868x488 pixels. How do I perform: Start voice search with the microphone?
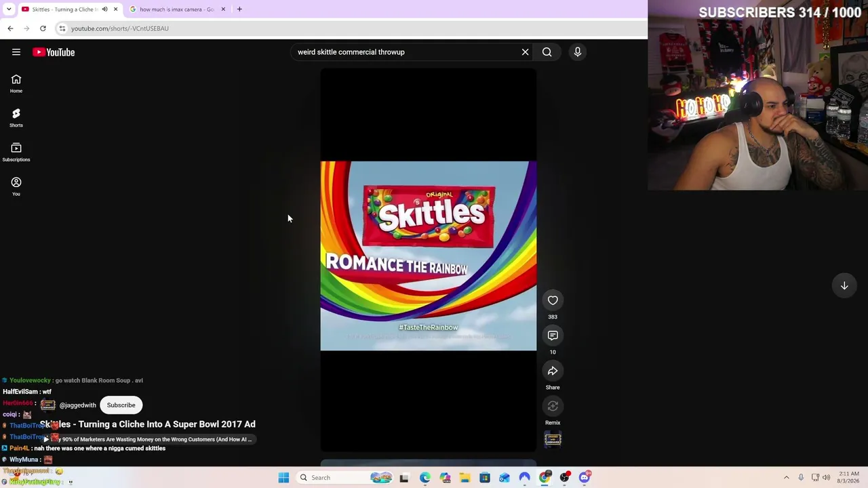(x=578, y=52)
